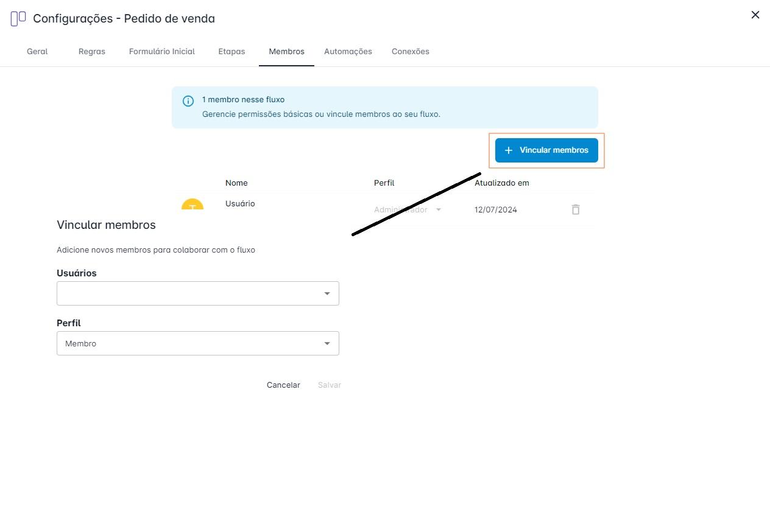
Task: Click the member name Usuário
Action: pos(240,203)
